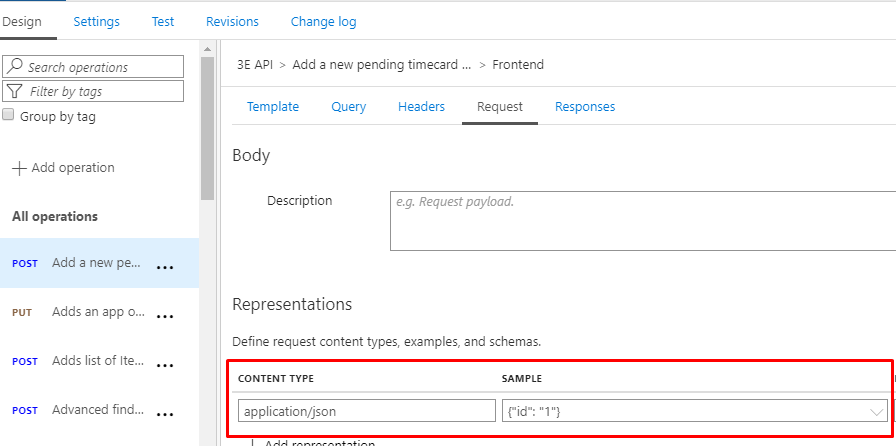896x446 pixels.
Task: Click the search magnifier icon
Action: click(15, 66)
